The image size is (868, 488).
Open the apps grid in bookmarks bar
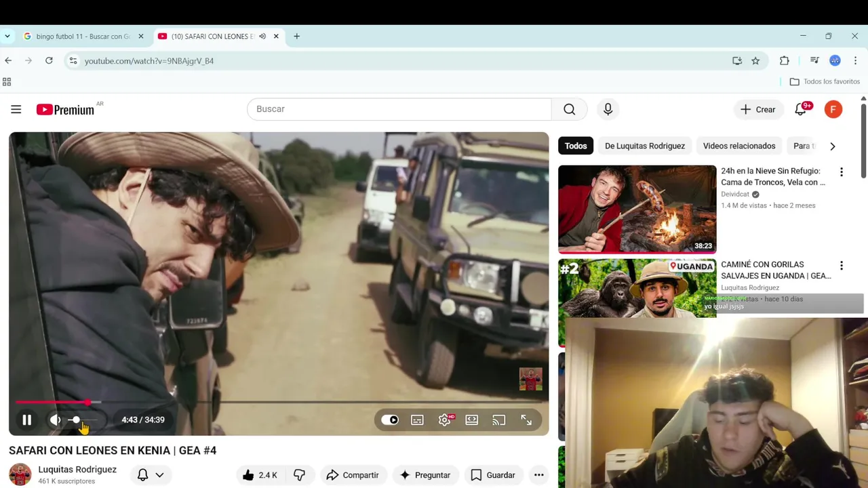tap(7, 81)
